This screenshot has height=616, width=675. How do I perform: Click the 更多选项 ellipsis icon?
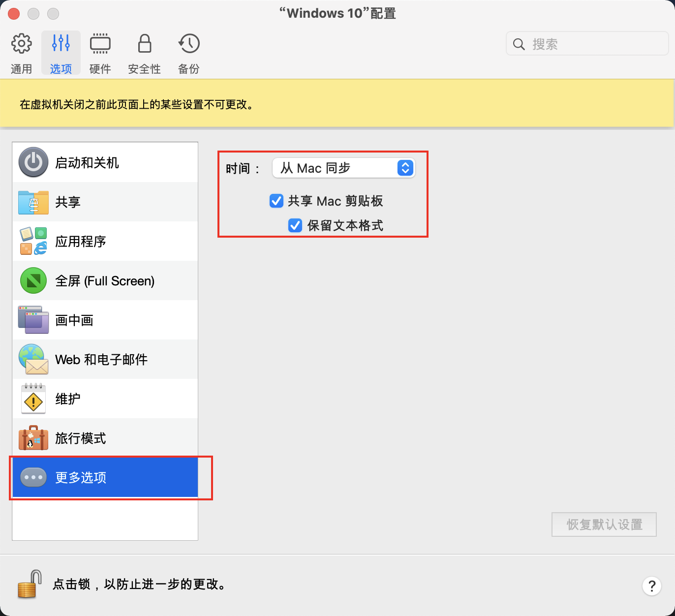(x=33, y=477)
